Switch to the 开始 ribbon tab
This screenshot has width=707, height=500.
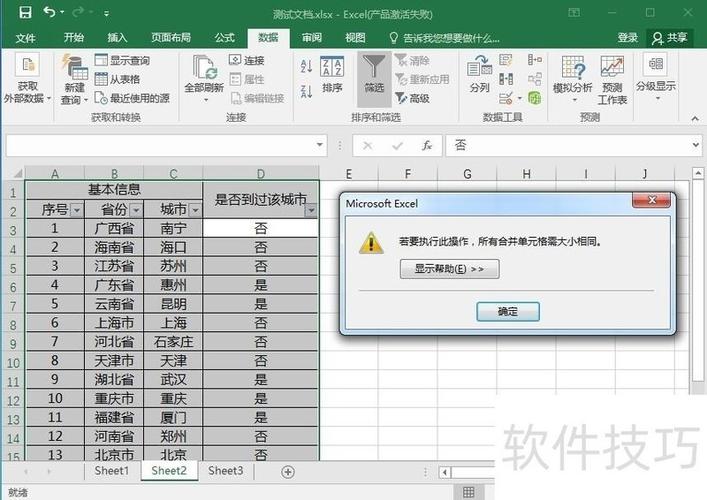(73, 37)
